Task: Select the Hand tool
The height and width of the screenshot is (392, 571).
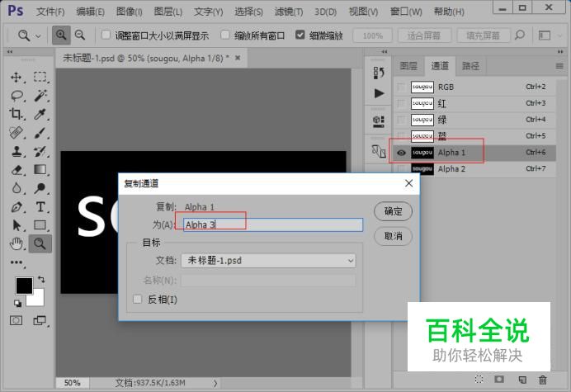Action: (17, 243)
